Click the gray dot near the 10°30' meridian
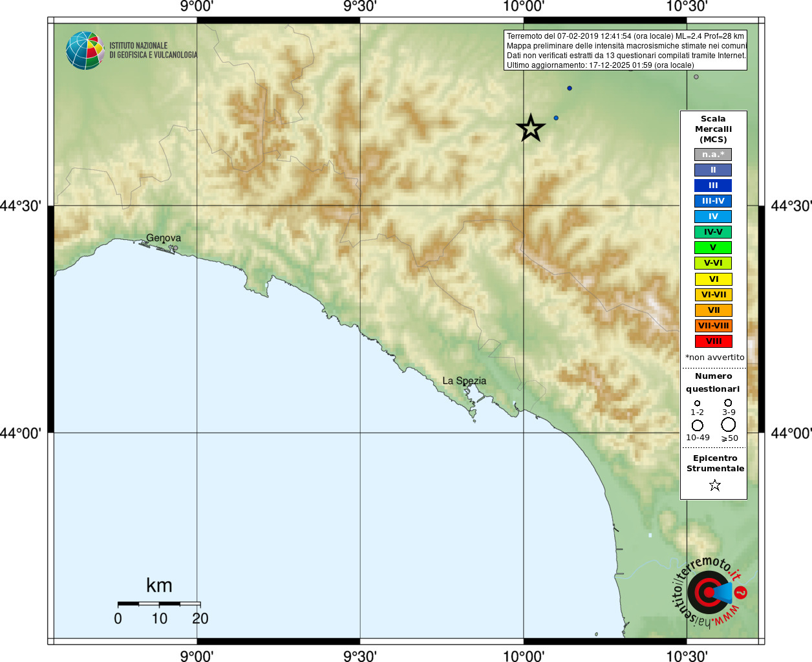Viewport: 812px width, 662px height. 696,77
